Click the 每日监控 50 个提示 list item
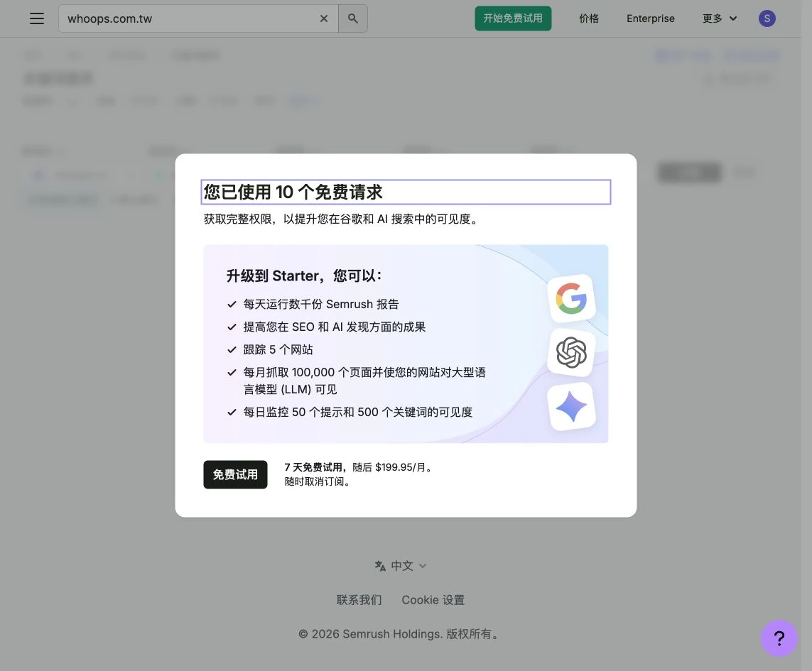 (358, 412)
